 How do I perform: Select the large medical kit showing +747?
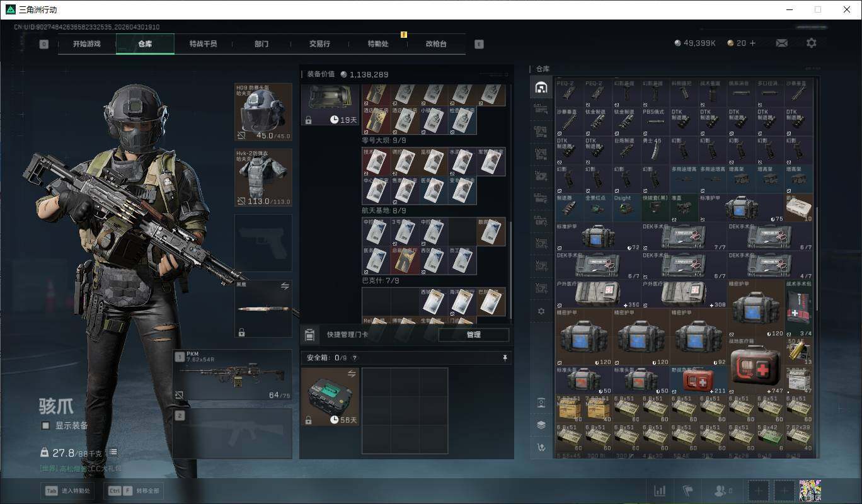pyautogui.click(x=755, y=366)
